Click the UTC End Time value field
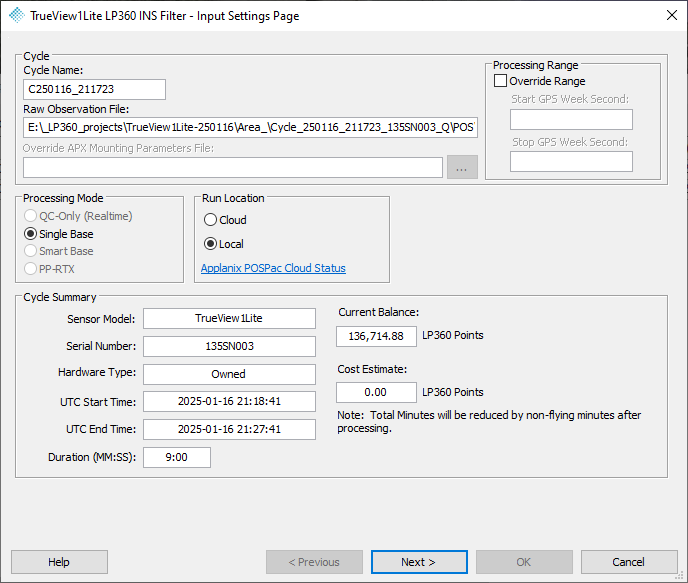This screenshot has width=688, height=583. click(x=229, y=429)
